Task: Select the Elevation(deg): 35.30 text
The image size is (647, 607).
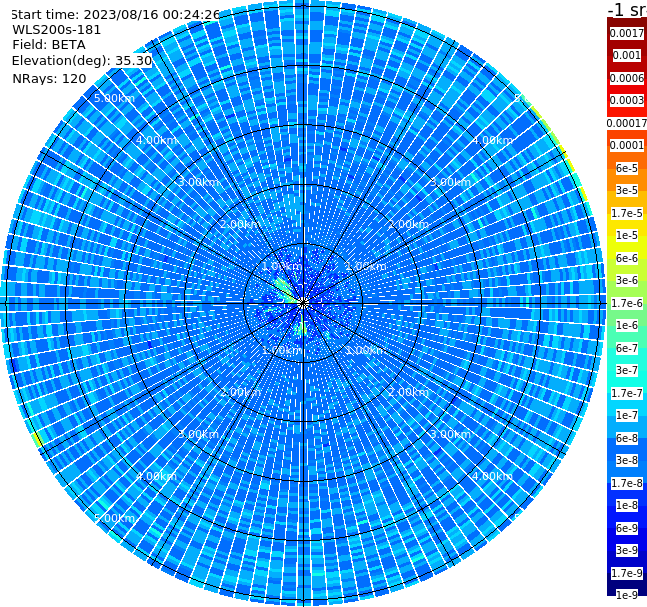Action: tap(82, 61)
